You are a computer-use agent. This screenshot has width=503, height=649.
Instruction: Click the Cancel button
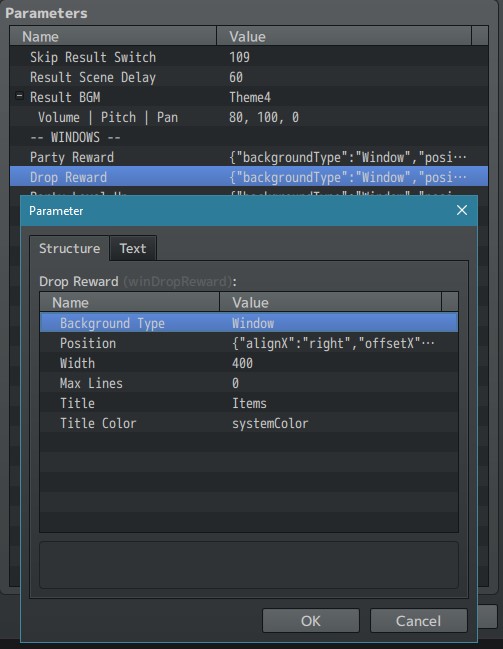(418, 620)
